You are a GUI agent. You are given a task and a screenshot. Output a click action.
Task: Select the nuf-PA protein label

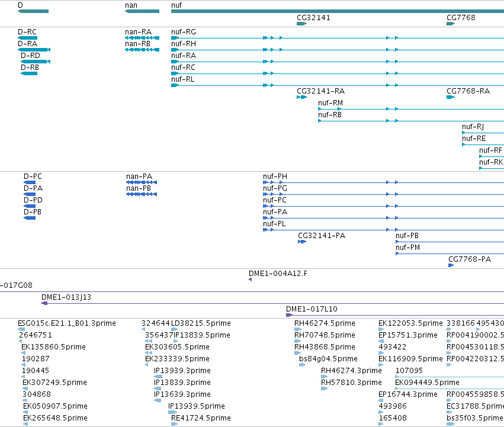pos(275,212)
